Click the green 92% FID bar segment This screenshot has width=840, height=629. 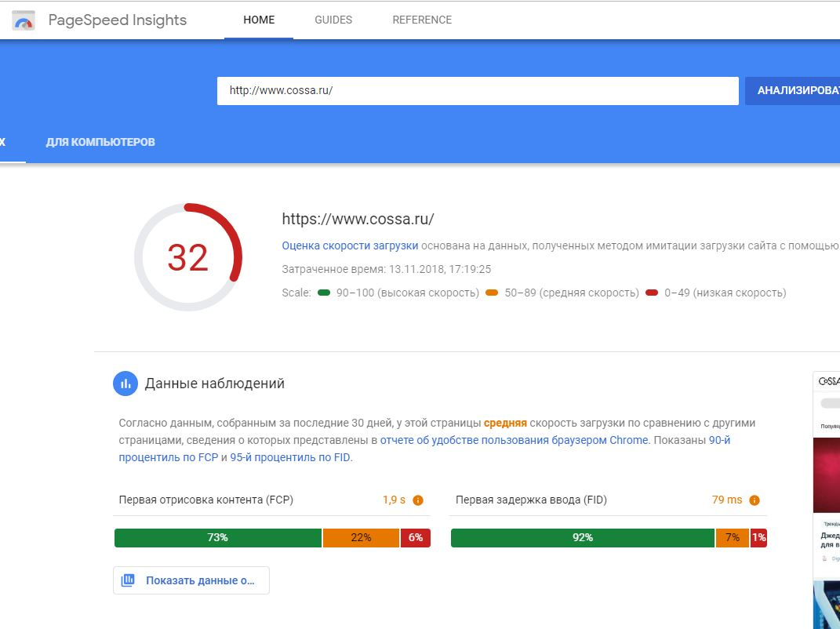(583, 538)
